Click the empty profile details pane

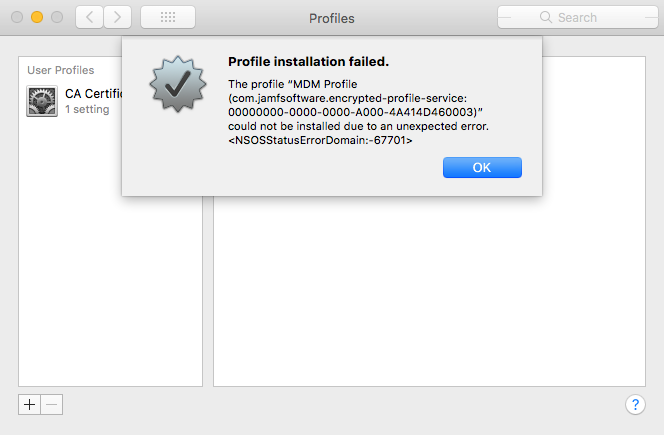click(429, 292)
